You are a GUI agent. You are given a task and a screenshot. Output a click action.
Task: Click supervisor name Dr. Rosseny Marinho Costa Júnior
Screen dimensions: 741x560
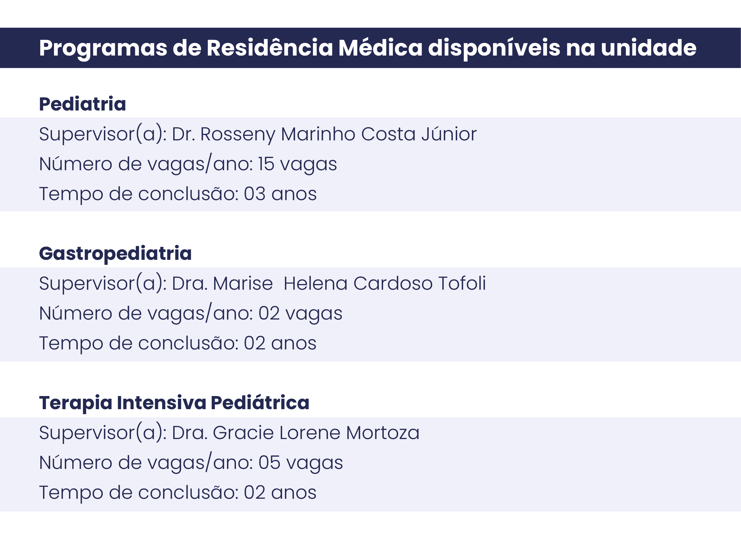click(x=324, y=134)
